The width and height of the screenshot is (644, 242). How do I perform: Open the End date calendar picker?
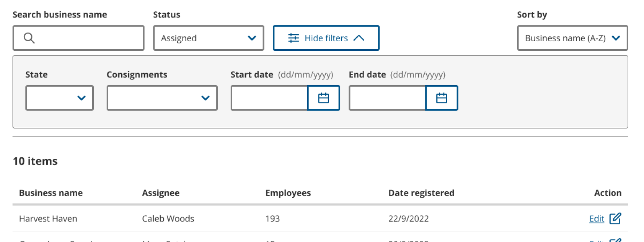442,98
